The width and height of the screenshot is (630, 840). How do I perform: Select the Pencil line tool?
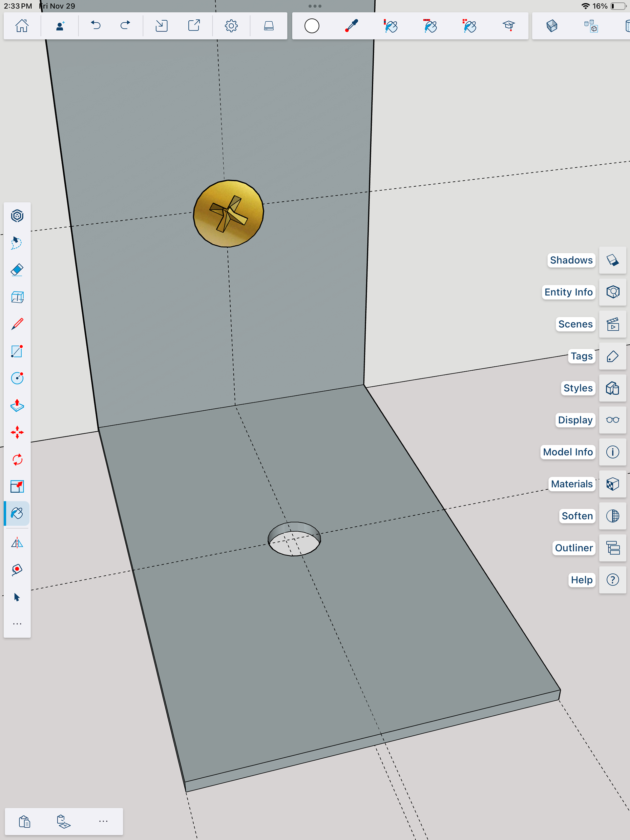(17, 324)
